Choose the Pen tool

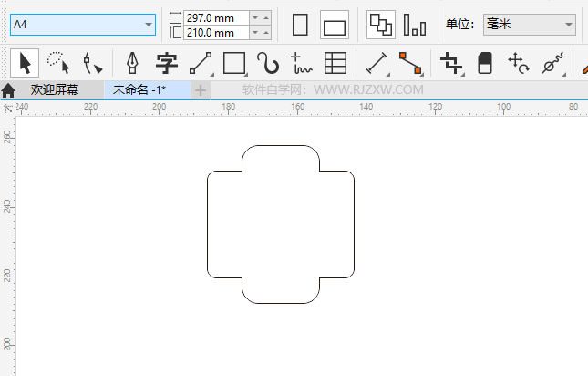point(133,63)
